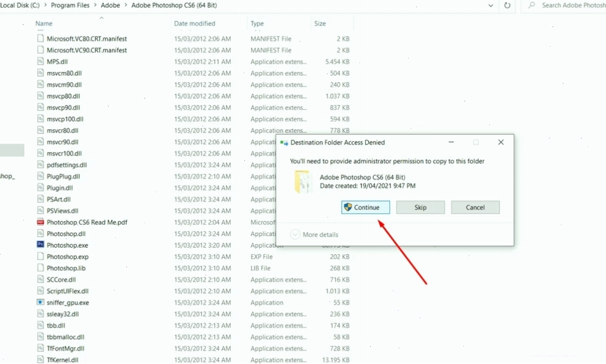
Task: Click the 13.195 KB size value
Action: point(336,360)
